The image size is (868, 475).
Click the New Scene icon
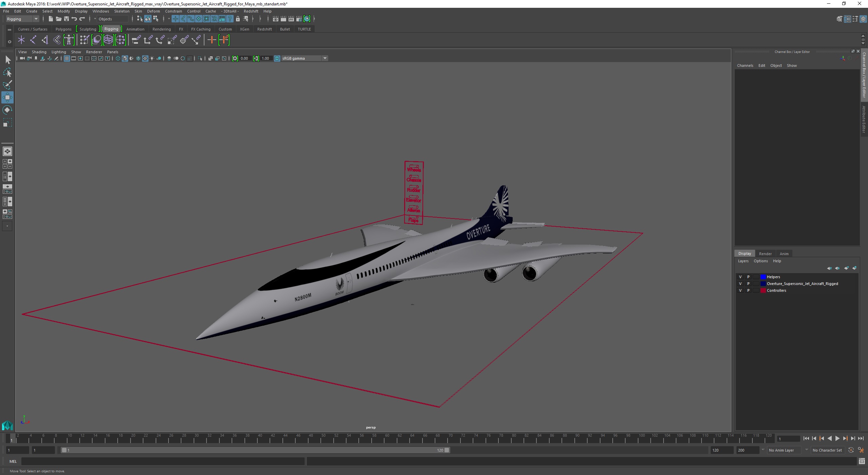[51, 19]
